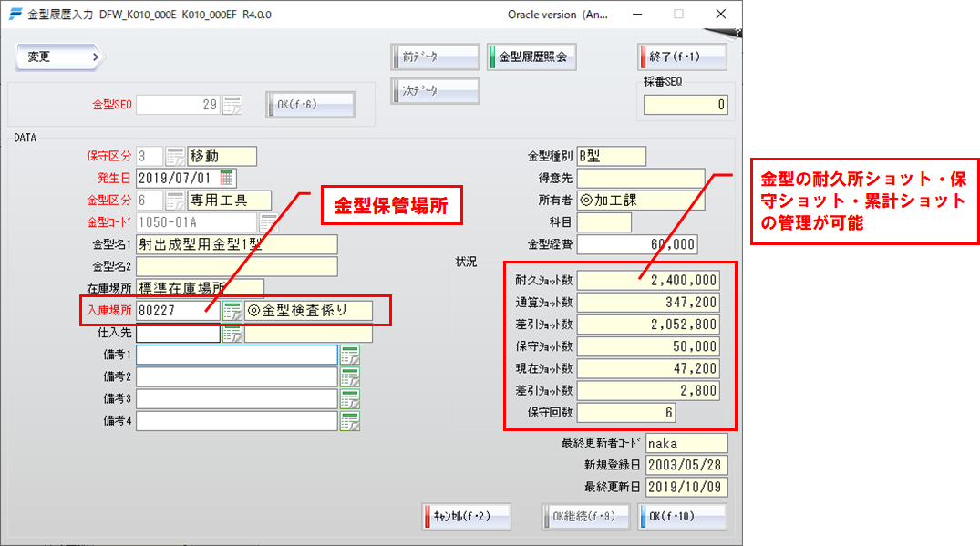Open lookup icon beside 保守区分 field
The width and height of the screenshot is (980, 546).
(175, 156)
